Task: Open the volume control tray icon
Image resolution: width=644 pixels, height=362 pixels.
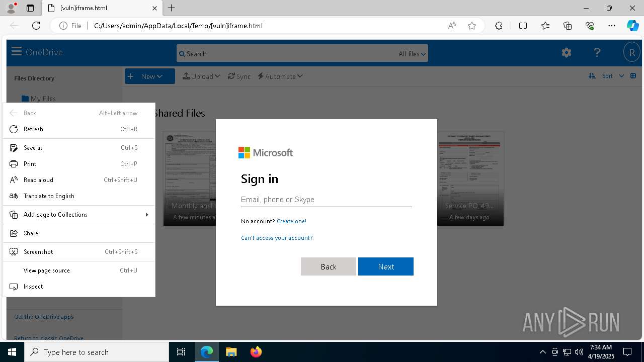Action: tap(579, 352)
